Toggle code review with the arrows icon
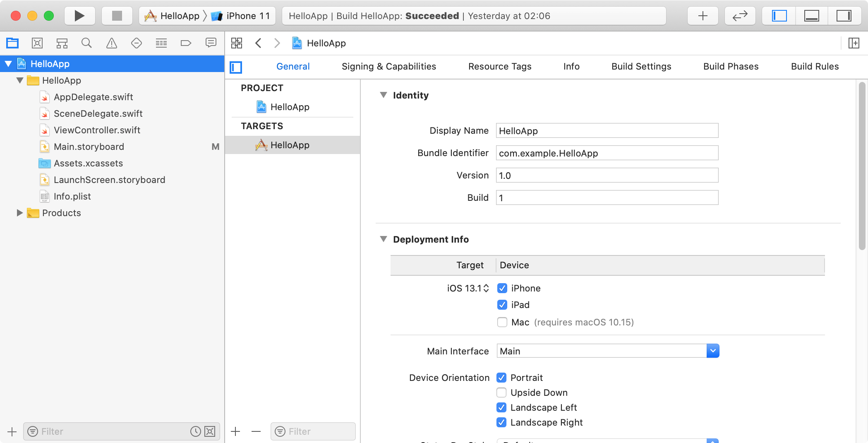Viewport: 868px width, 443px height. pyautogui.click(x=740, y=16)
